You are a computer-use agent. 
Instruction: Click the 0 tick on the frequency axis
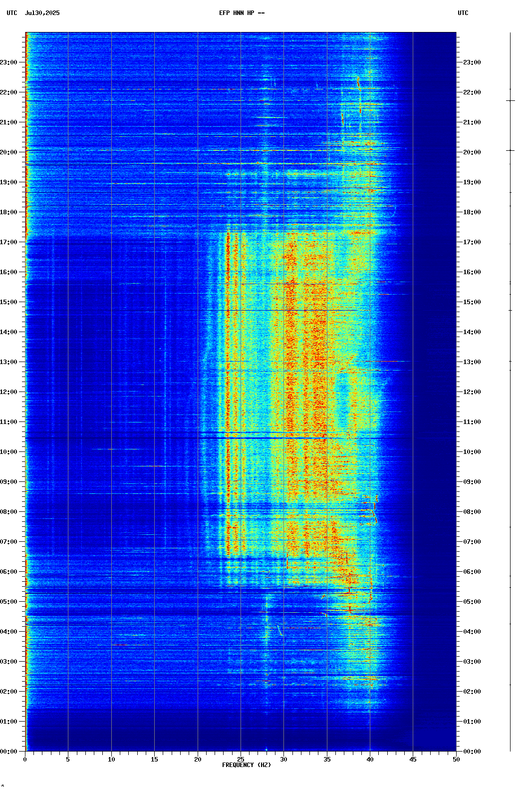pos(25,760)
